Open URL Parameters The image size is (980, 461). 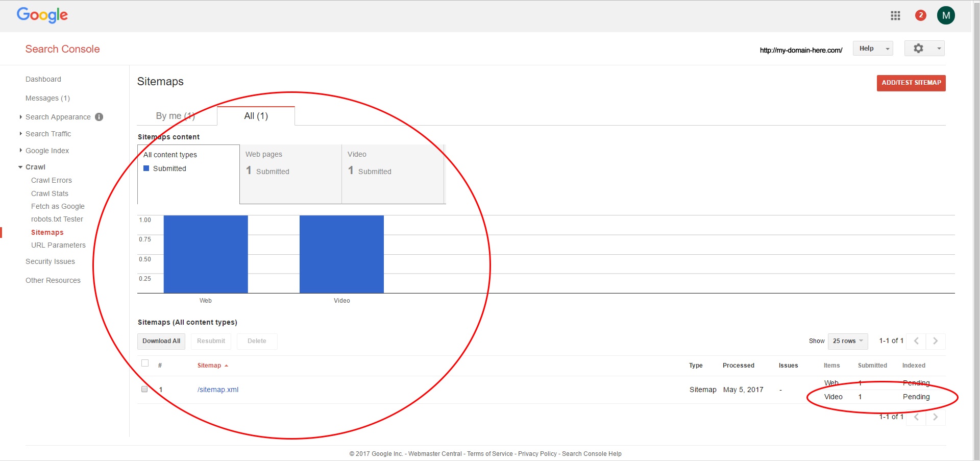click(58, 245)
